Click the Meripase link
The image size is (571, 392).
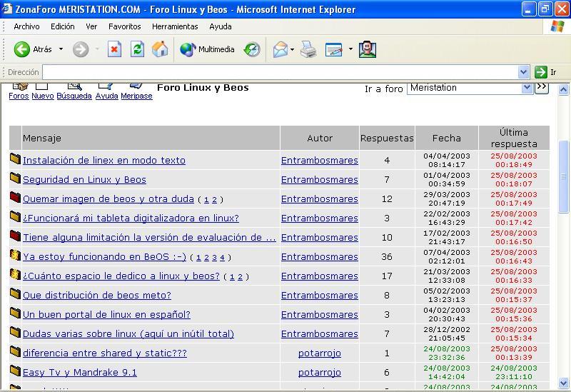tap(136, 96)
